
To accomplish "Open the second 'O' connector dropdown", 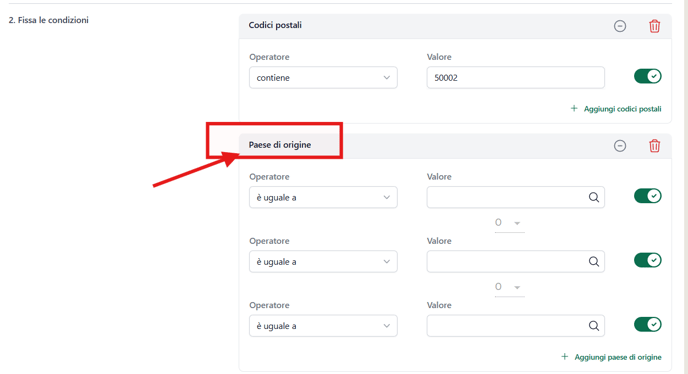I will (x=509, y=287).
